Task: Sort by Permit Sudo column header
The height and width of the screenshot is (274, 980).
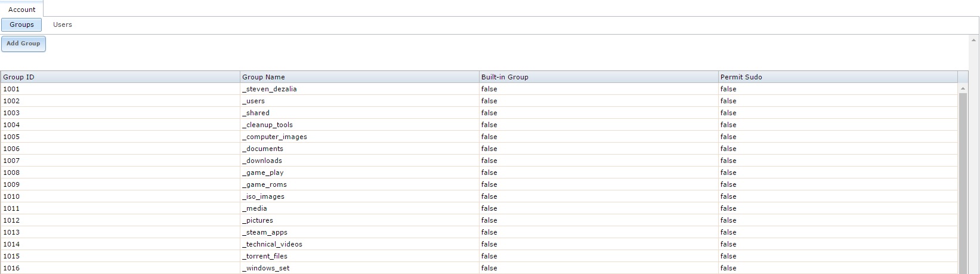Action: pos(837,77)
